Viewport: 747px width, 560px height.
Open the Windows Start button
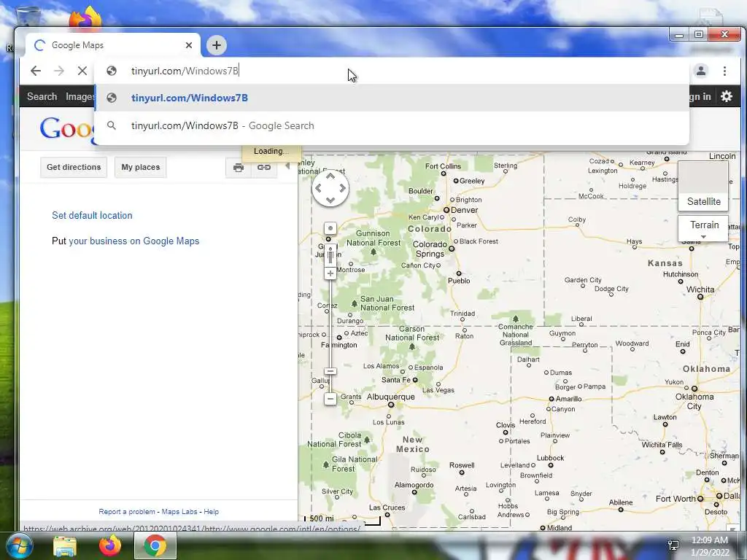coord(19,545)
